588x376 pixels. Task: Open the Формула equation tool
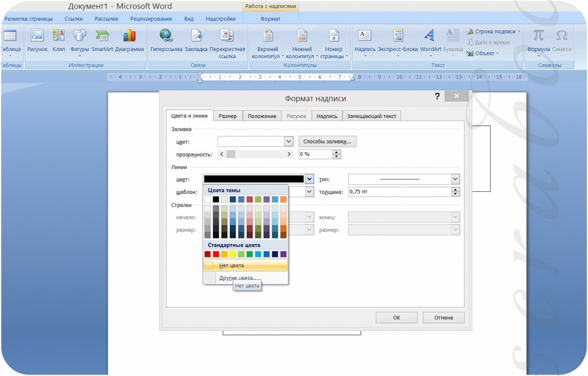coord(538,40)
